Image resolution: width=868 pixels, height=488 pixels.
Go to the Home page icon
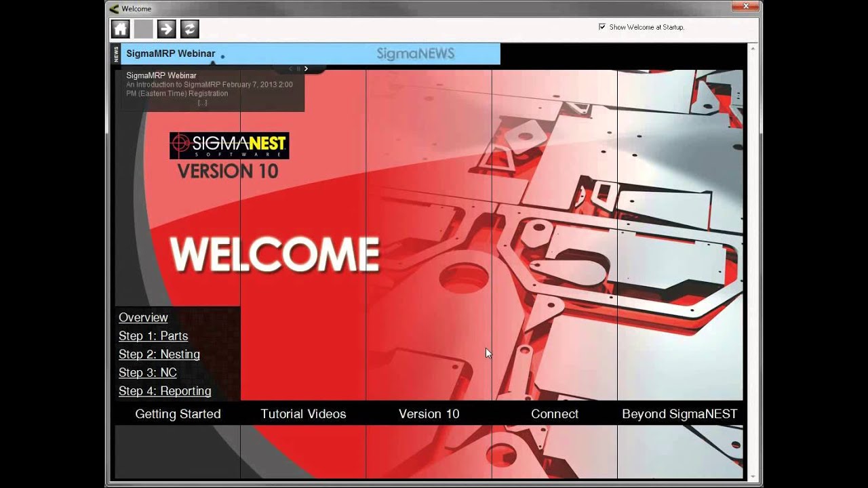(x=121, y=28)
